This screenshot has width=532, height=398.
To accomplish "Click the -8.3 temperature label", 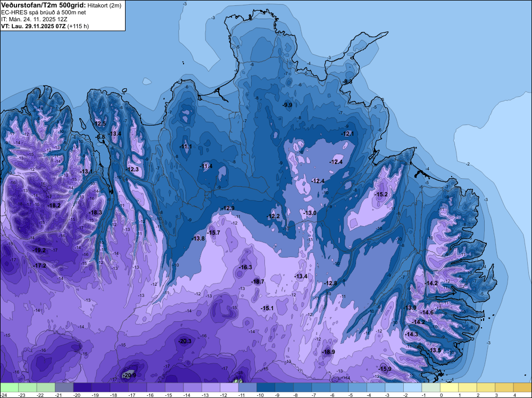I will click(347, 82).
